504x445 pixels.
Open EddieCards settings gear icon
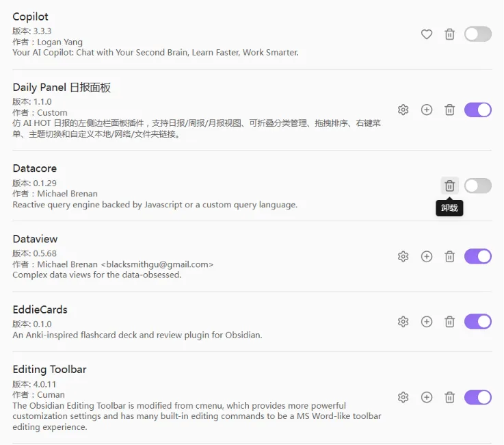(x=403, y=322)
